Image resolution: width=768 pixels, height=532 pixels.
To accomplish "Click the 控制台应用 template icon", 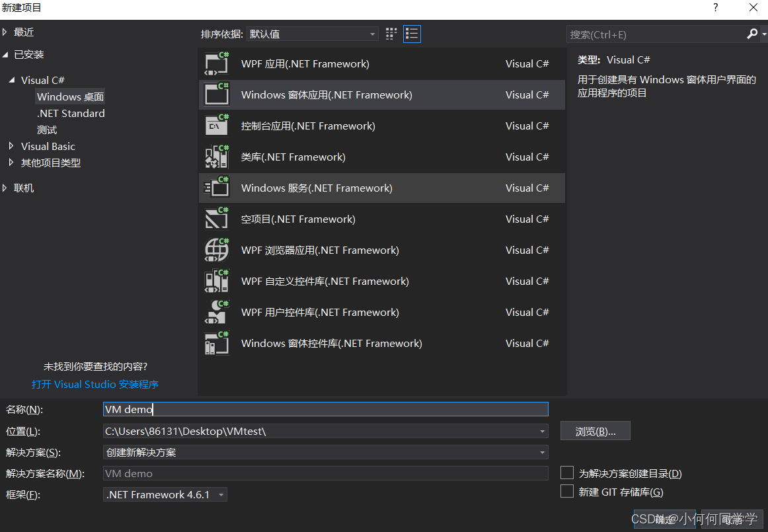I will click(217, 126).
